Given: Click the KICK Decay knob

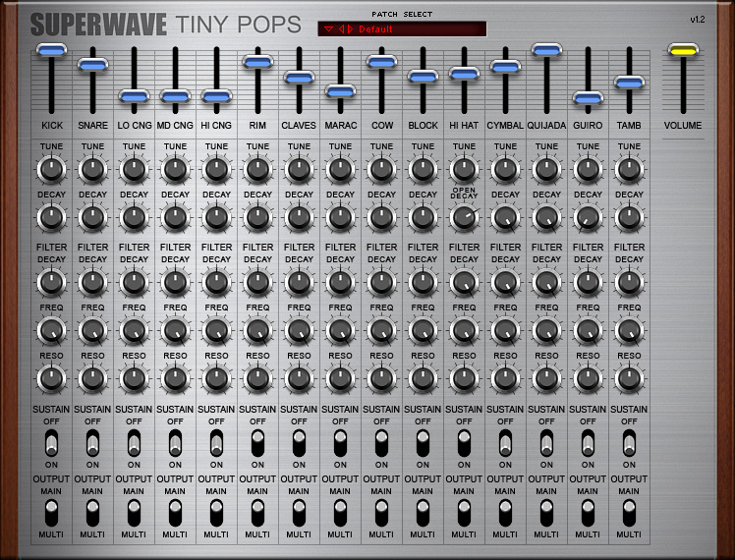Looking at the screenshot, I should click(x=51, y=217).
